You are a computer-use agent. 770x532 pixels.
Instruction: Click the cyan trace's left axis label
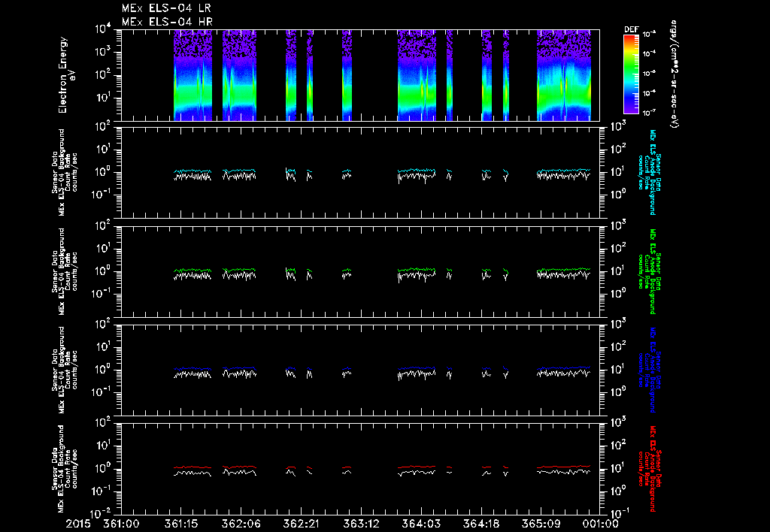click(65, 173)
